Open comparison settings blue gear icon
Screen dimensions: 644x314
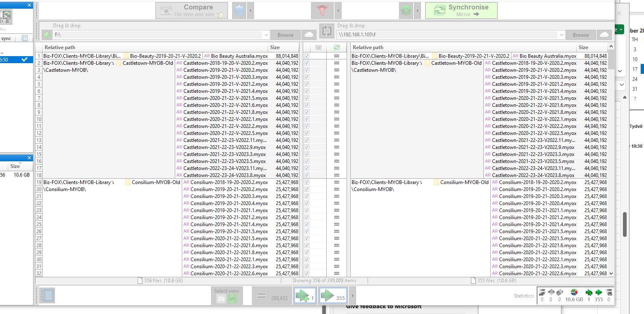239,11
